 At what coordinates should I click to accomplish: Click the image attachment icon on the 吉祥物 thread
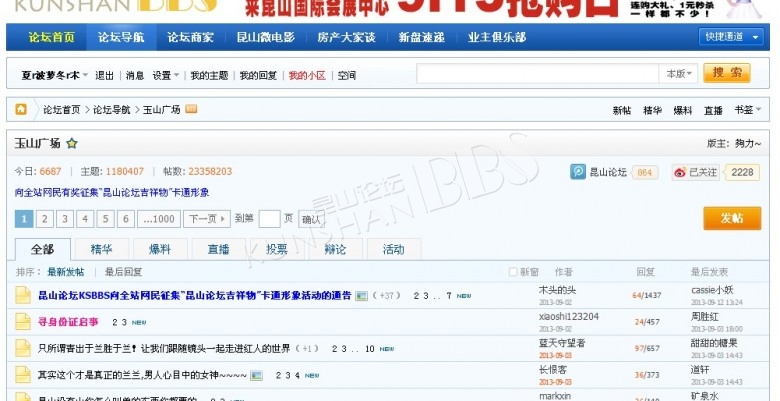361,296
